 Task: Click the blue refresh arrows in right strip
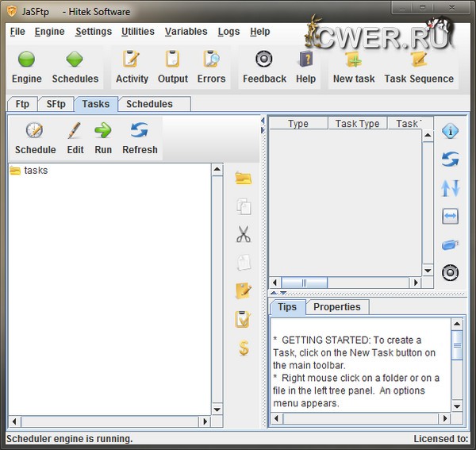(x=450, y=160)
